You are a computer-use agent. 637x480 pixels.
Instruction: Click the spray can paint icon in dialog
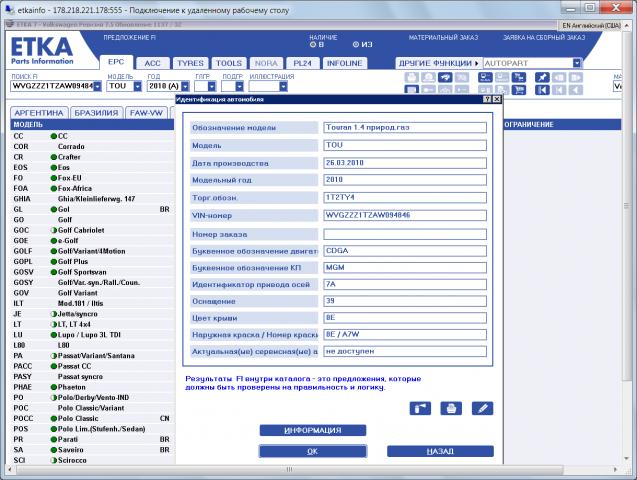(x=420, y=408)
